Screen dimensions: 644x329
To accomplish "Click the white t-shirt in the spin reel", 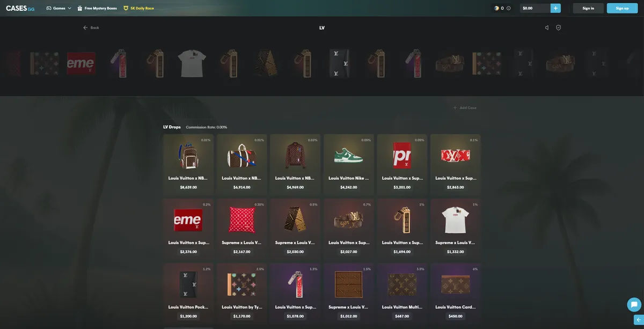I will (x=192, y=63).
